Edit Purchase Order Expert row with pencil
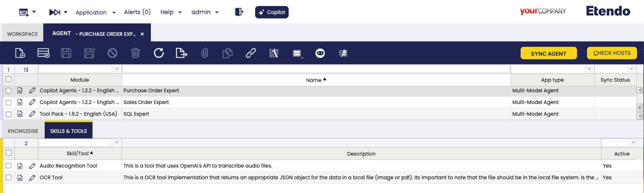644x193 pixels. click(32, 91)
